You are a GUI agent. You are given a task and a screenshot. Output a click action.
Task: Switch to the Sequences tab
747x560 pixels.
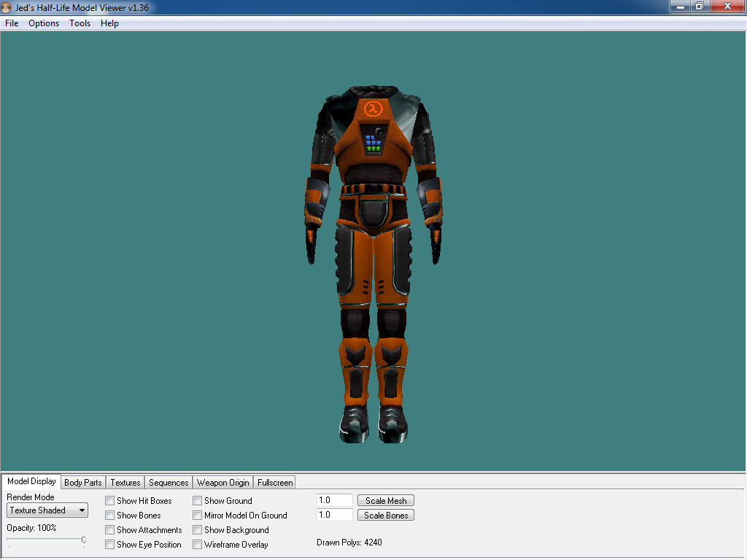pos(169,483)
